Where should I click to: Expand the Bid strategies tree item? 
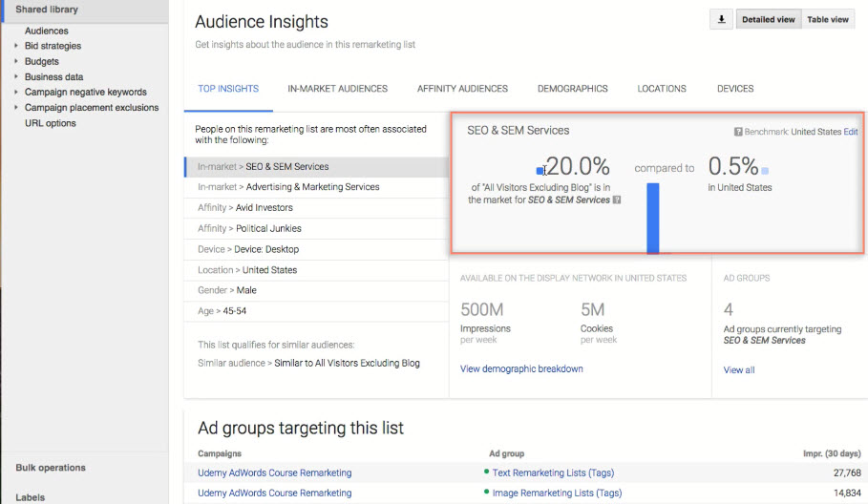point(16,46)
